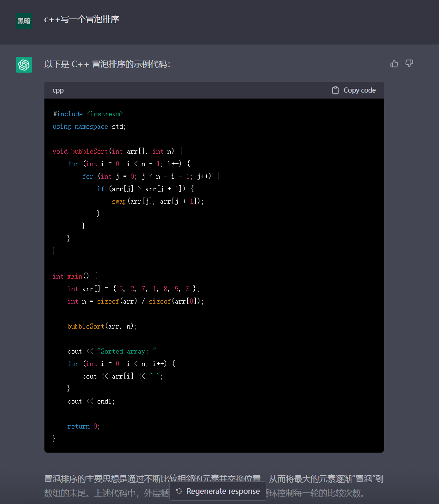Click the for loop with i < n; i++
Viewport: 439px width, 504px height.
pos(122,364)
